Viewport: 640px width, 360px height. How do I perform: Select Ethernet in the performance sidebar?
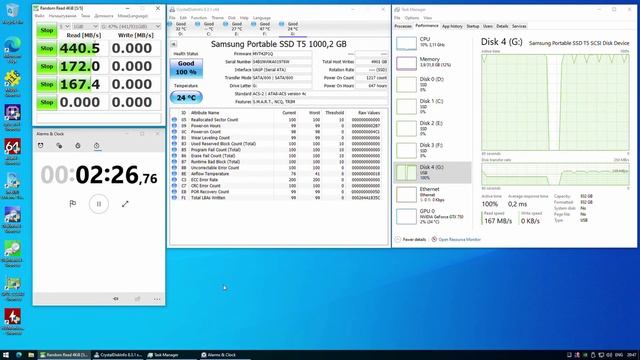[433, 194]
